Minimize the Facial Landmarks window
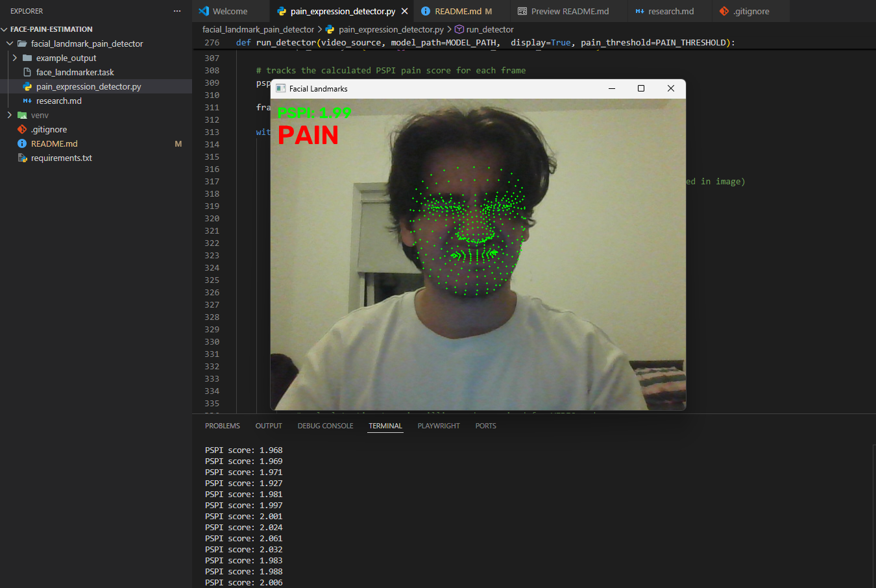This screenshot has width=876, height=588. coord(611,88)
